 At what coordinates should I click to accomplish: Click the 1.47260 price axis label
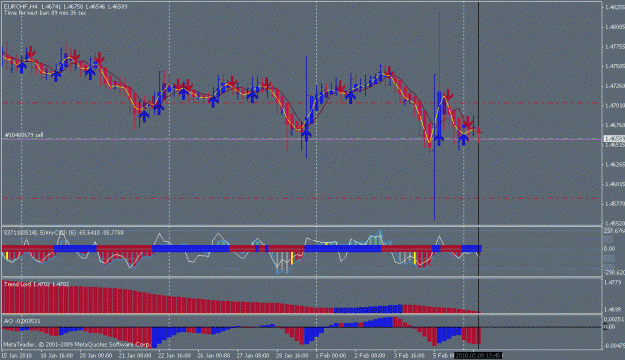point(615,86)
